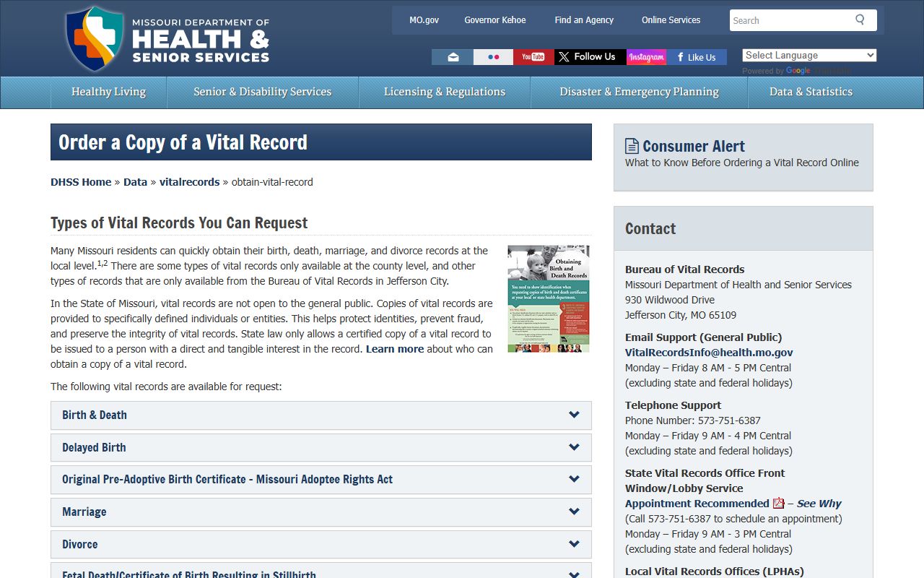Click 'Email Support (General Public)' heading
924x578 pixels.
[x=704, y=337]
